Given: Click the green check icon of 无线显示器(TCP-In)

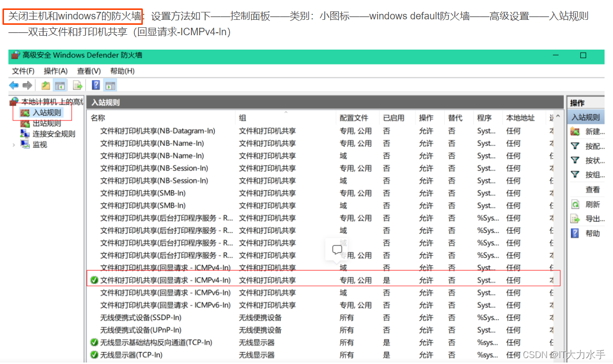Looking at the screenshot, I should click(94, 355).
